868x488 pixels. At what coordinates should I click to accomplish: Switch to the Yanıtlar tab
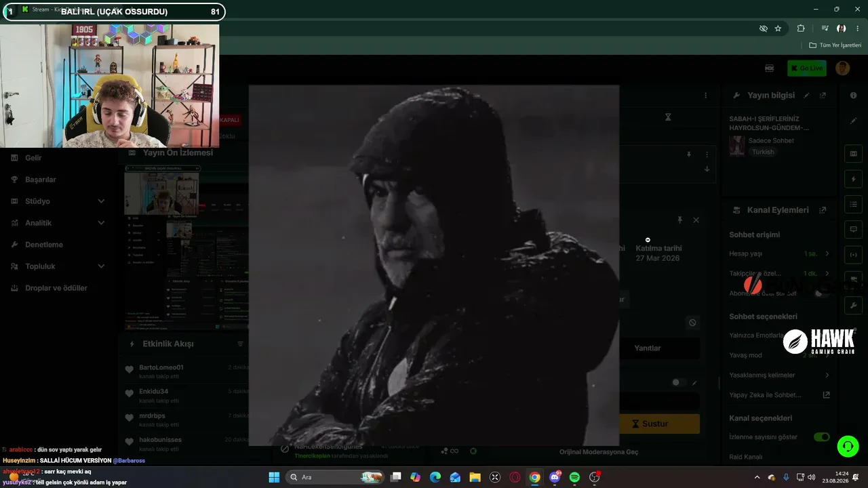[x=648, y=348]
